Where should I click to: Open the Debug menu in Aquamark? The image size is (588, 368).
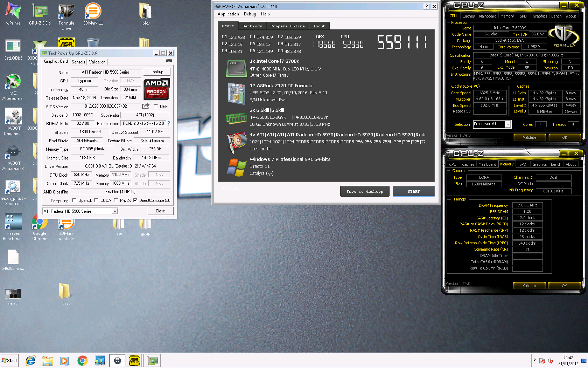coord(250,14)
